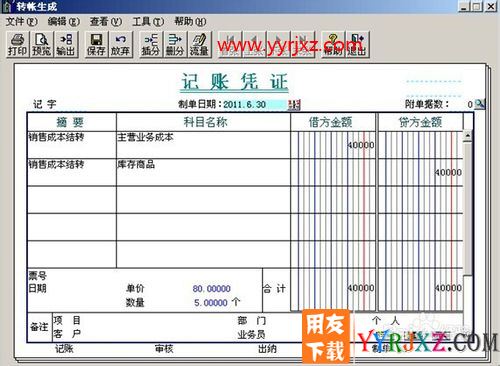Click the first 销售成本结转 summary cell
Screen dimensions: 500x366
pos(72,145)
